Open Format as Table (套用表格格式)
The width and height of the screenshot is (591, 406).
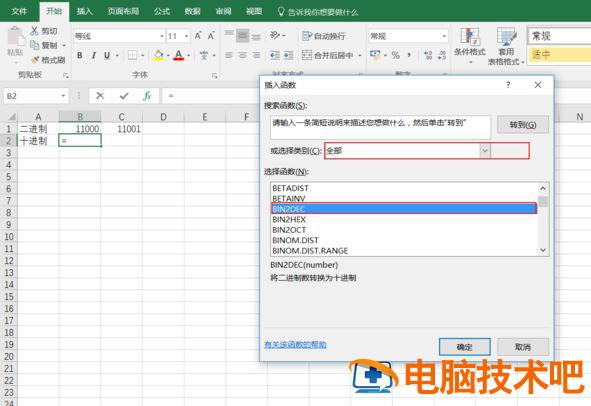click(x=506, y=46)
